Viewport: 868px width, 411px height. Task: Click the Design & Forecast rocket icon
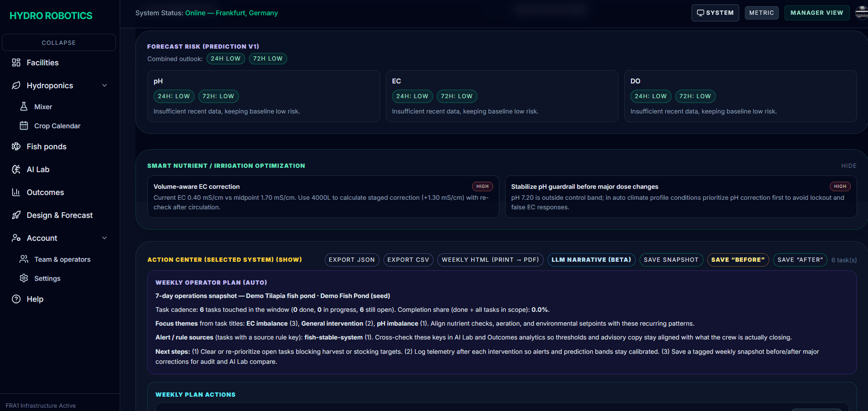point(16,215)
